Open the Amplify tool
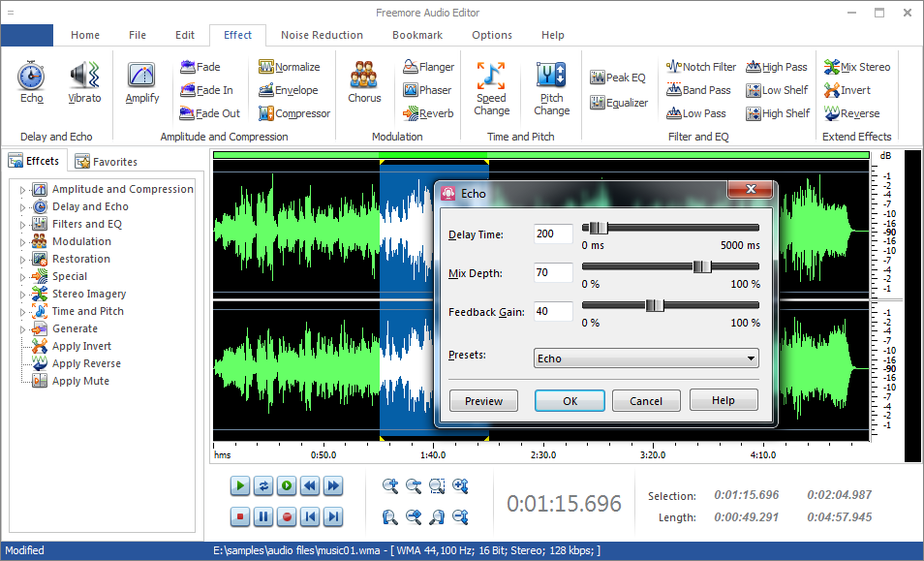The width and height of the screenshot is (924, 561). coord(142,82)
